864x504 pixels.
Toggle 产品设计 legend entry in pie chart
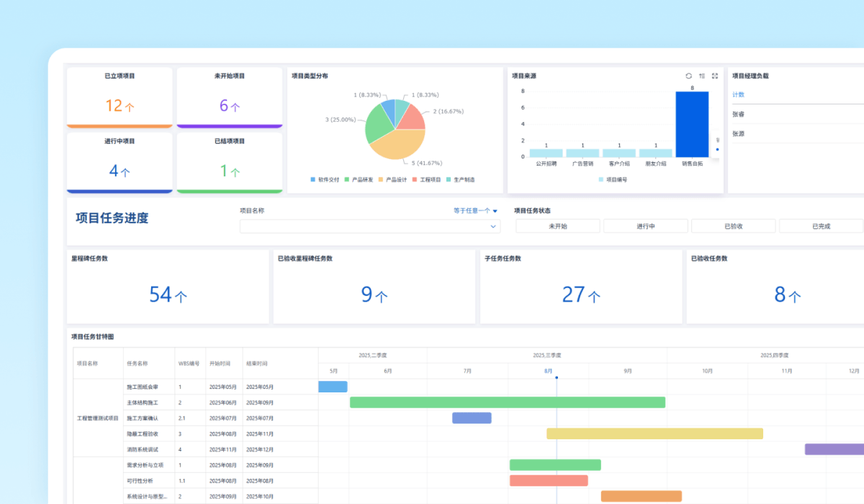point(392,179)
